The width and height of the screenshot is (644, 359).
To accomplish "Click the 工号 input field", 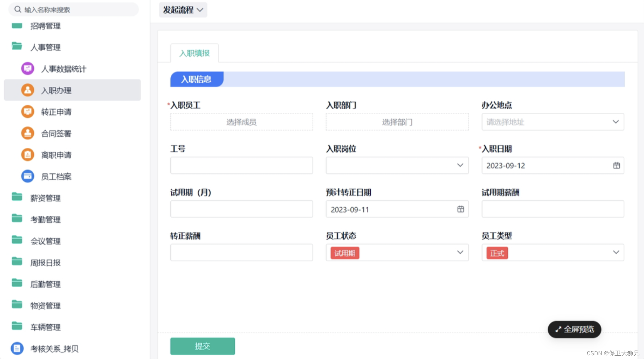I will pos(241,166).
